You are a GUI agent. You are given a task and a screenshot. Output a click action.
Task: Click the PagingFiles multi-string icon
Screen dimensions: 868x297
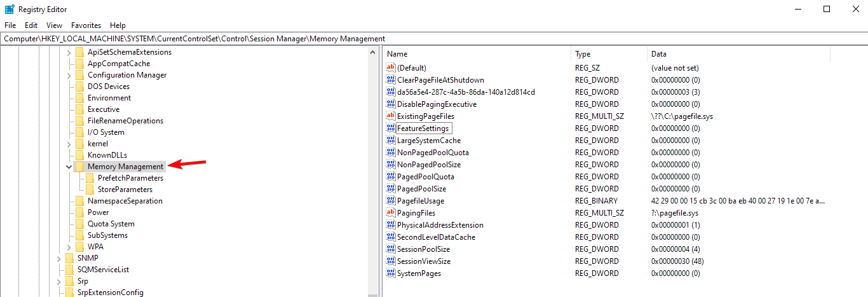pyautogui.click(x=391, y=213)
